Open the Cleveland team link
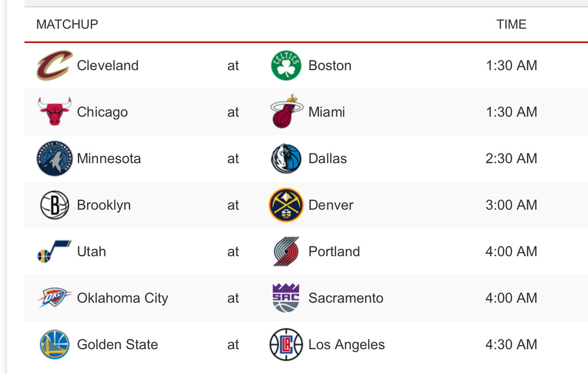 108,65
